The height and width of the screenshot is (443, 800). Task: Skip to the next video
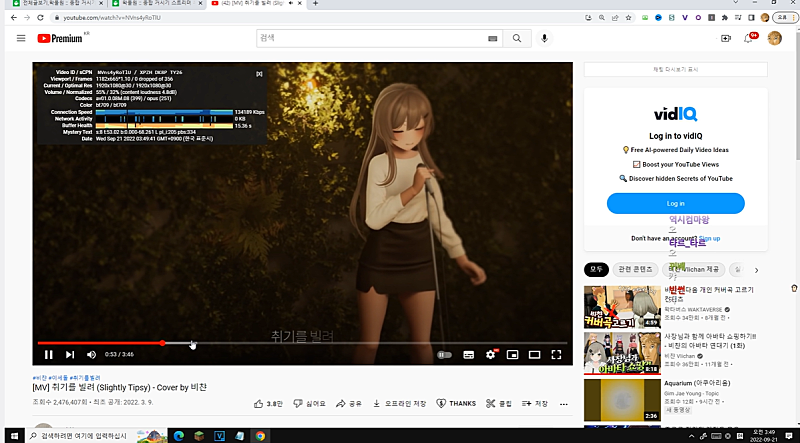click(70, 354)
